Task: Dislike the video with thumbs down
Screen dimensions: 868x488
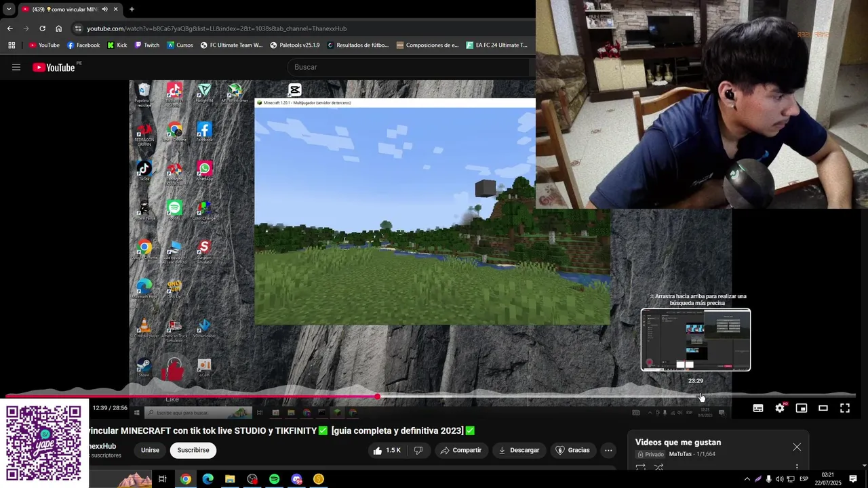Action: coord(418,450)
